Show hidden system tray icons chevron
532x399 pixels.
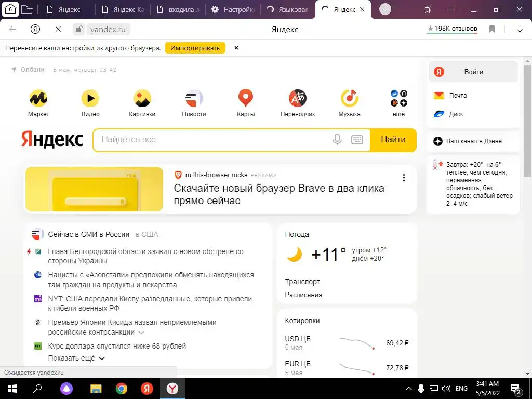tap(409, 389)
